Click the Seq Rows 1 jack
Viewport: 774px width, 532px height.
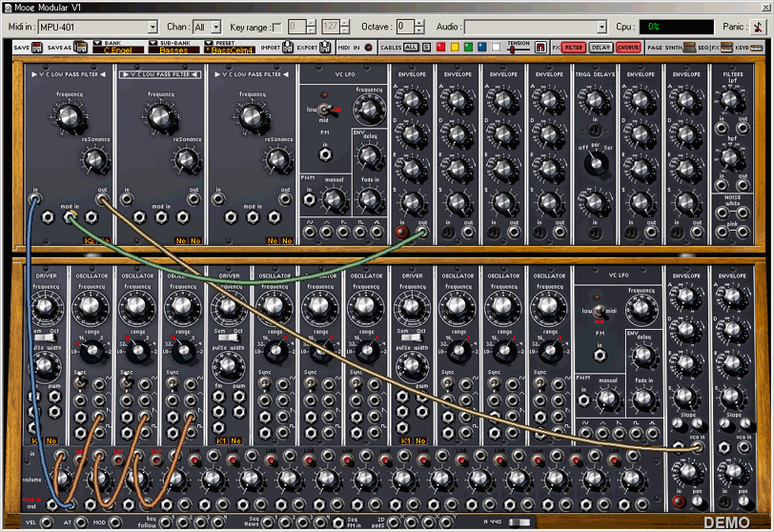coord(267,522)
